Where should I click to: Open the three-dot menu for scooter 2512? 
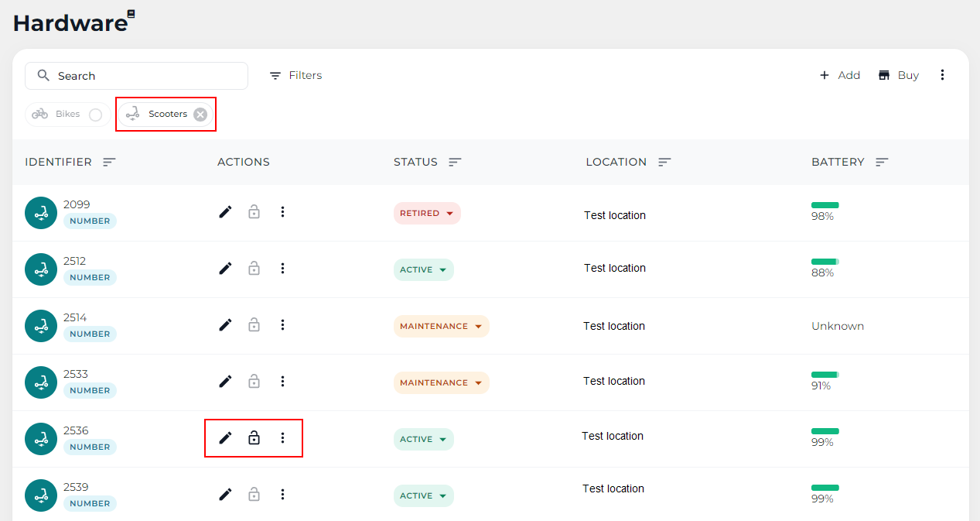(282, 269)
